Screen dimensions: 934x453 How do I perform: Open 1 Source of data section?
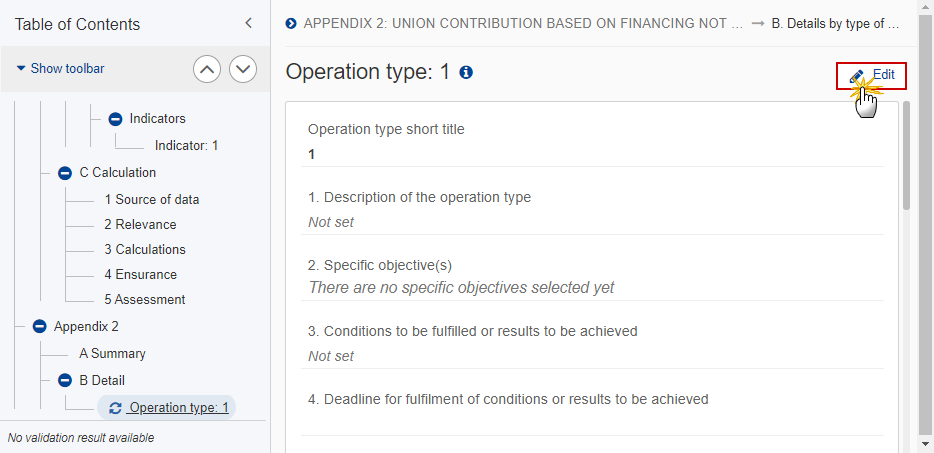pos(152,200)
